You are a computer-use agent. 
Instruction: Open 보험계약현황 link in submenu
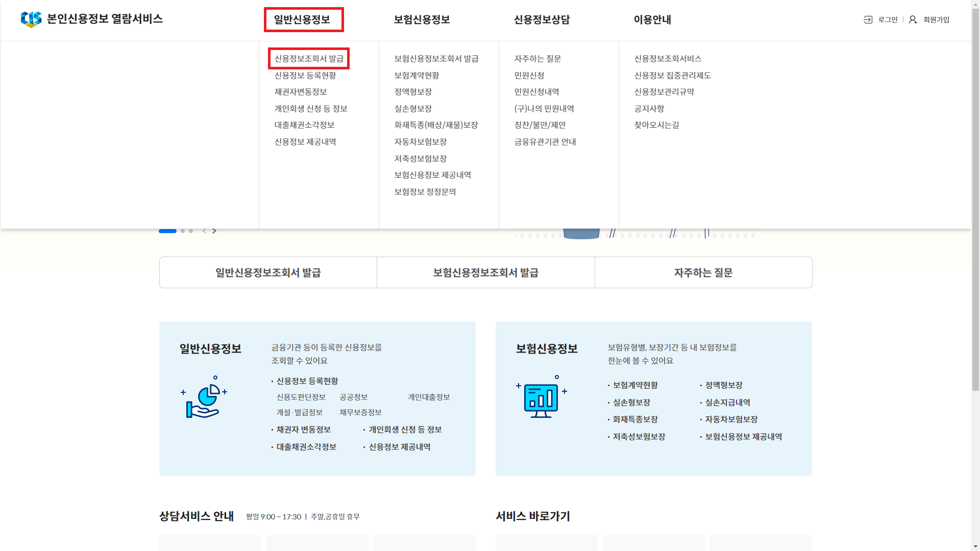[x=416, y=76]
